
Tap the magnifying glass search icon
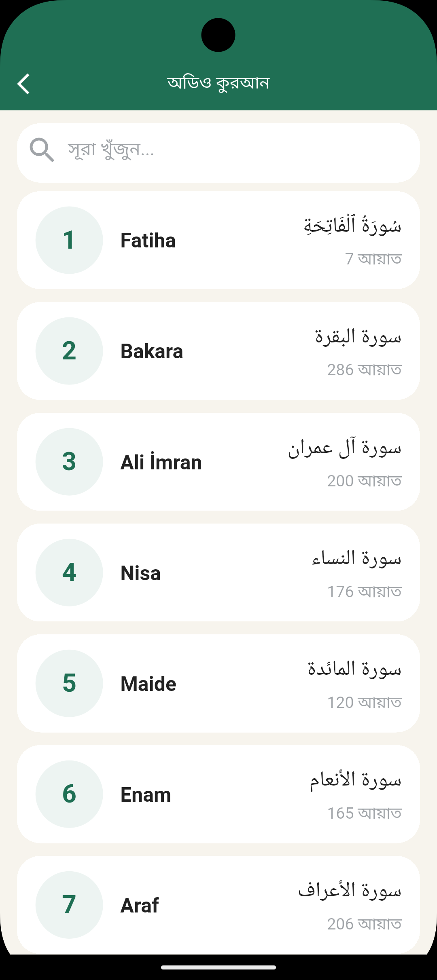pyautogui.click(x=42, y=150)
